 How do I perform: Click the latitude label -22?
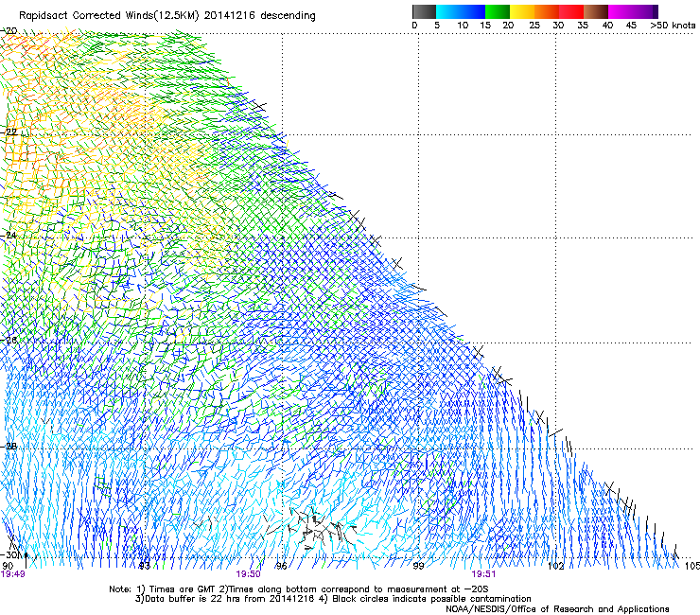10,132
